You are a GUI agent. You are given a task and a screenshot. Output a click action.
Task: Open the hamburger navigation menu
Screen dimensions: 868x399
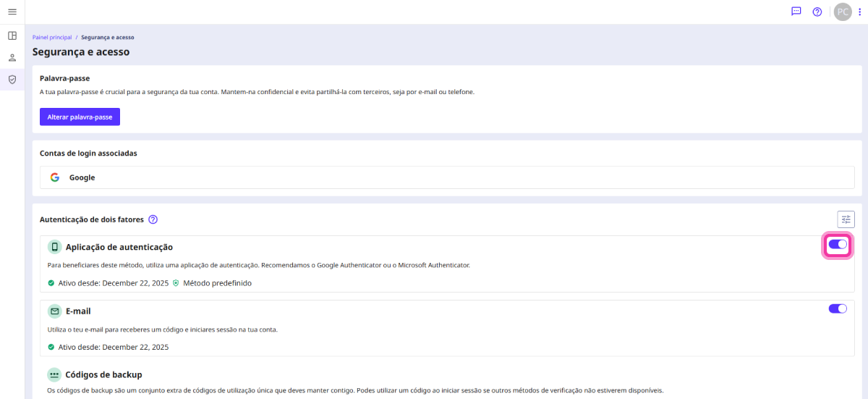tap(12, 12)
